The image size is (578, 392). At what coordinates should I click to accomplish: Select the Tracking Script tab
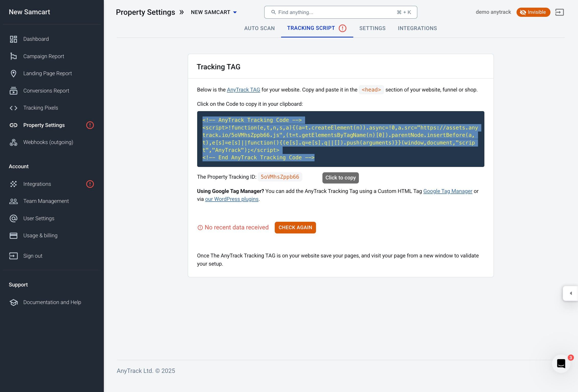pos(317,28)
